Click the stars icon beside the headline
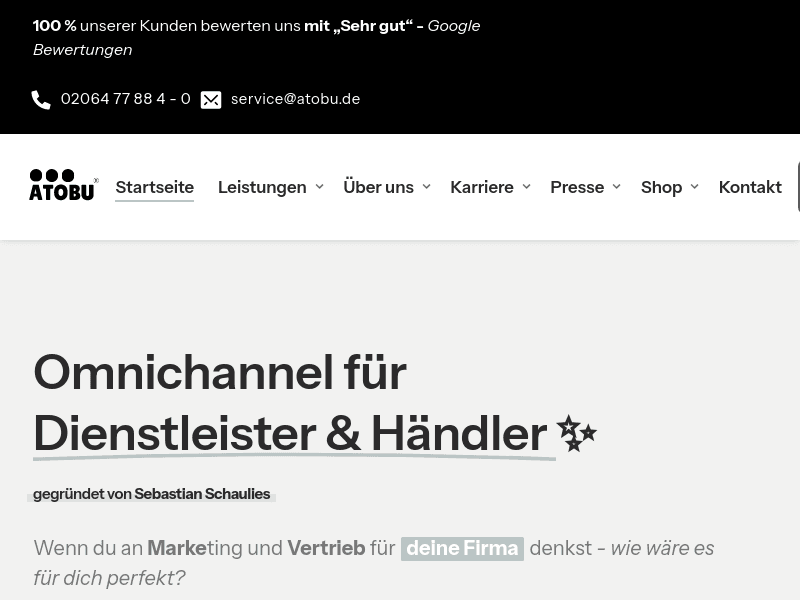Viewport: 800px width, 600px height. 576,434
